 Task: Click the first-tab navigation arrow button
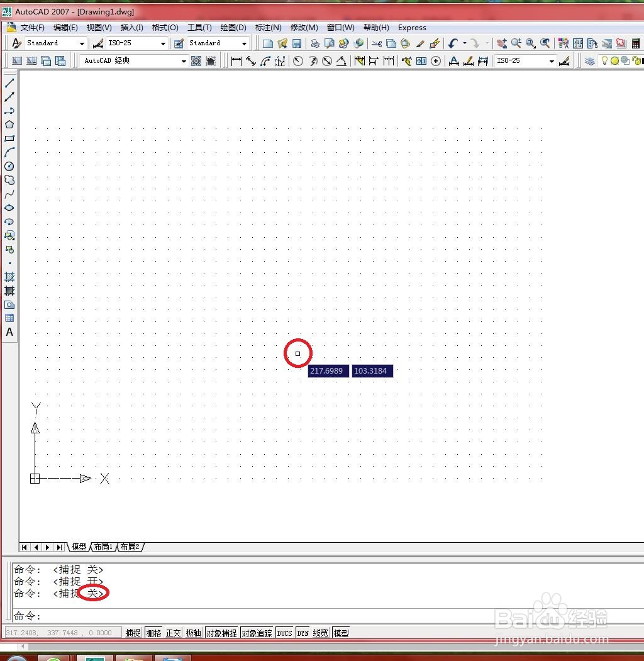coord(25,547)
